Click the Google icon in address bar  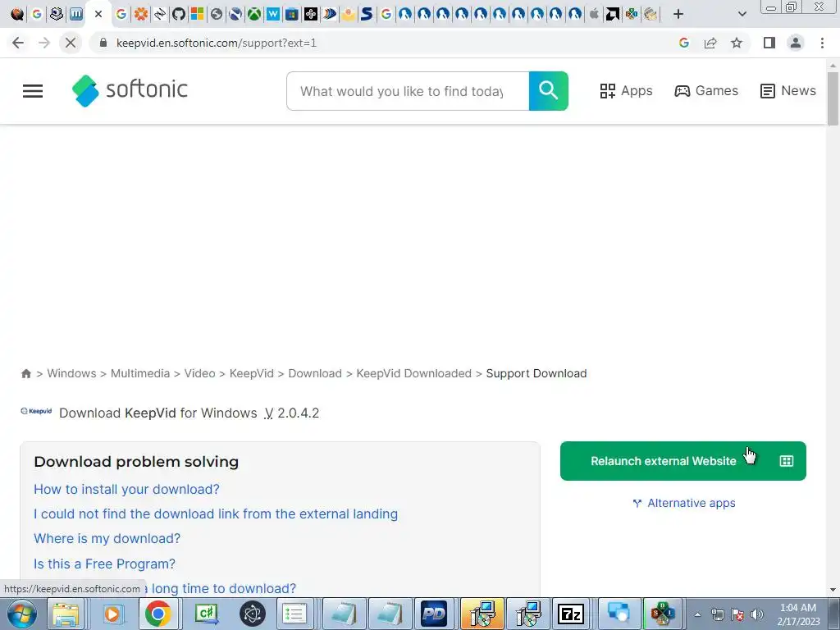click(683, 43)
